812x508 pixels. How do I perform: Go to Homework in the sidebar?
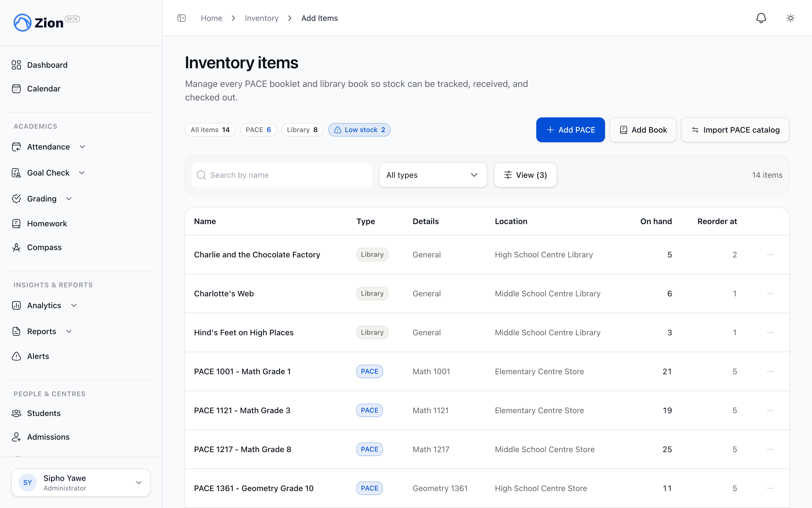(39, 224)
